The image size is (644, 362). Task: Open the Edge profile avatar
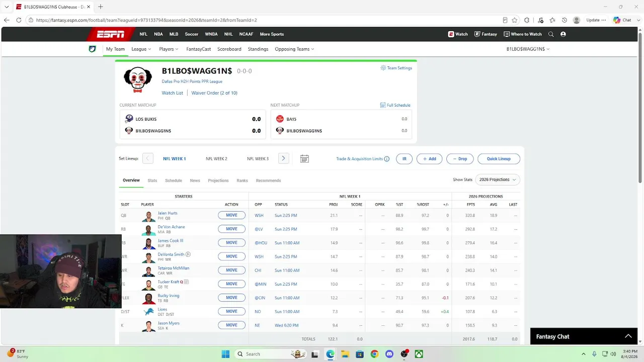coord(577,20)
